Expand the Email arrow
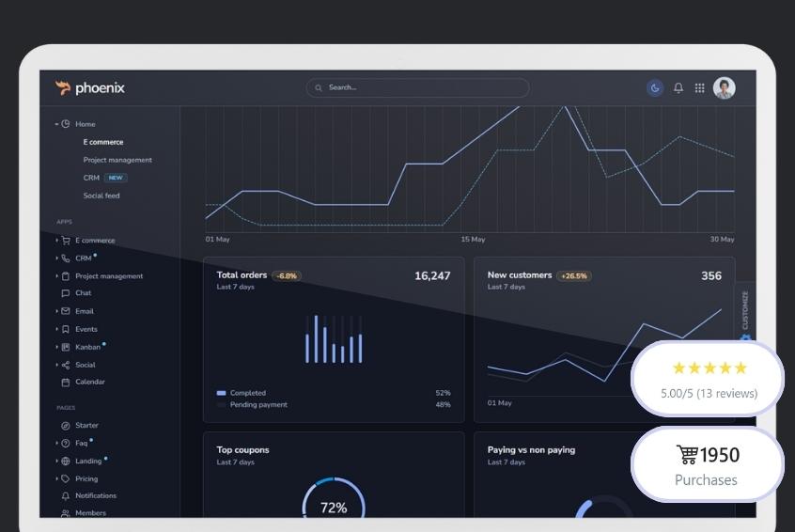This screenshot has width=795, height=532. (56, 311)
